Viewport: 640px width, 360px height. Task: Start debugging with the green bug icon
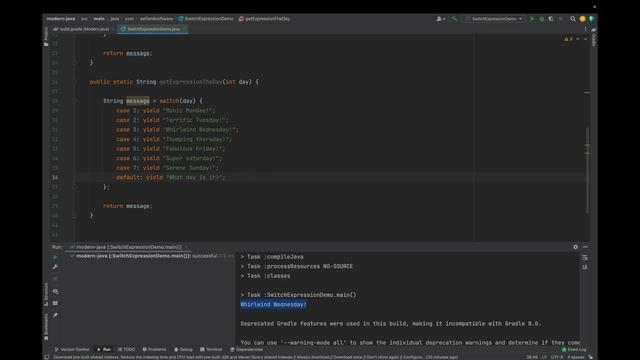tap(542, 19)
